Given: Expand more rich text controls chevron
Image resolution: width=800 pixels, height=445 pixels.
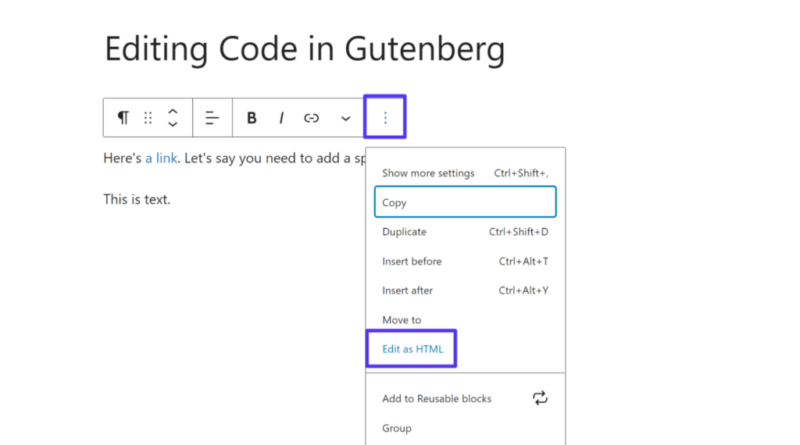Looking at the screenshot, I should pos(345,118).
